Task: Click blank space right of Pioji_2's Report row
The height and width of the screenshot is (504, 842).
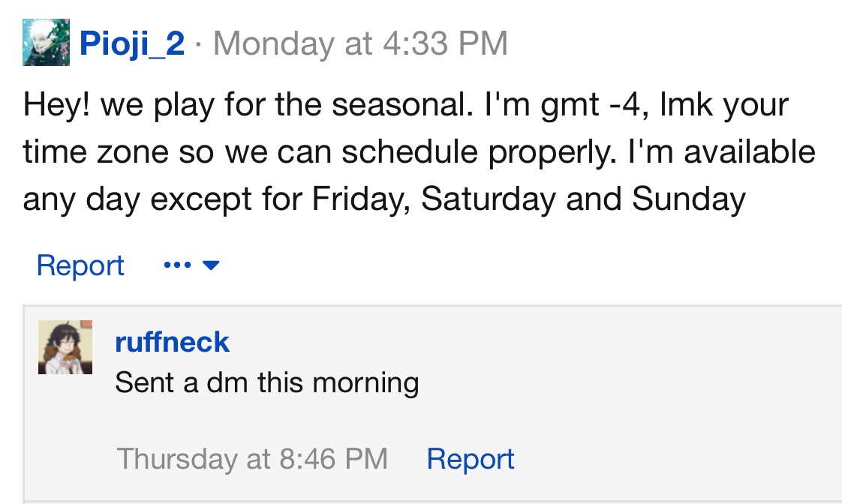Action: tap(525, 265)
